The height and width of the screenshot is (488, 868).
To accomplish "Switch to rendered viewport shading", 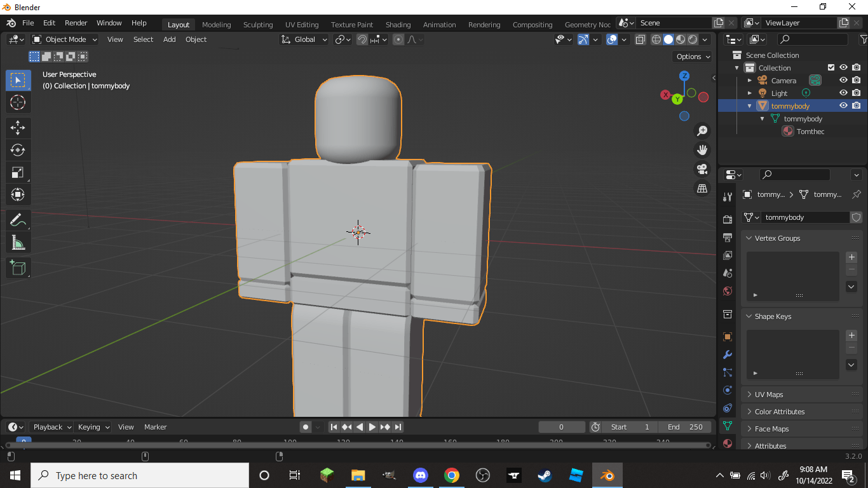I will (693, 39).
